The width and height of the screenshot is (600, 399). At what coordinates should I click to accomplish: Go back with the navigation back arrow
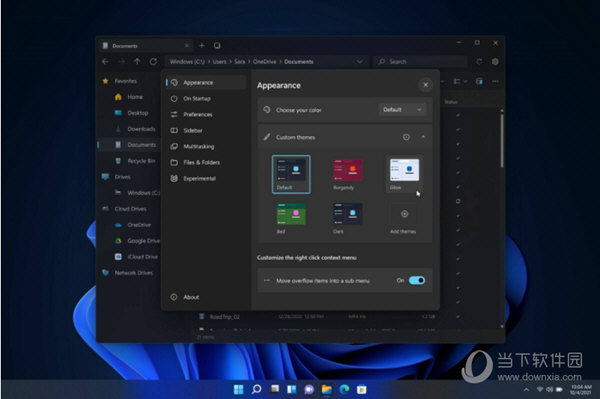106,62
